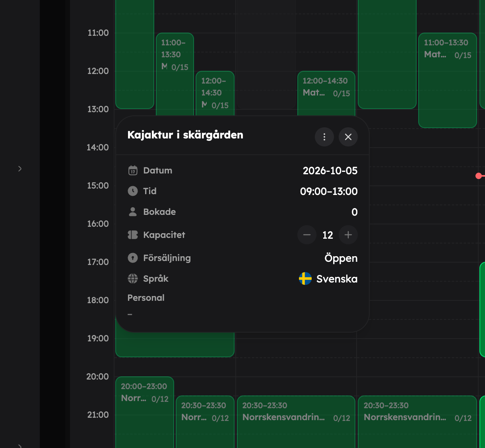Click the globe icon beside Språk

(133, 279)
